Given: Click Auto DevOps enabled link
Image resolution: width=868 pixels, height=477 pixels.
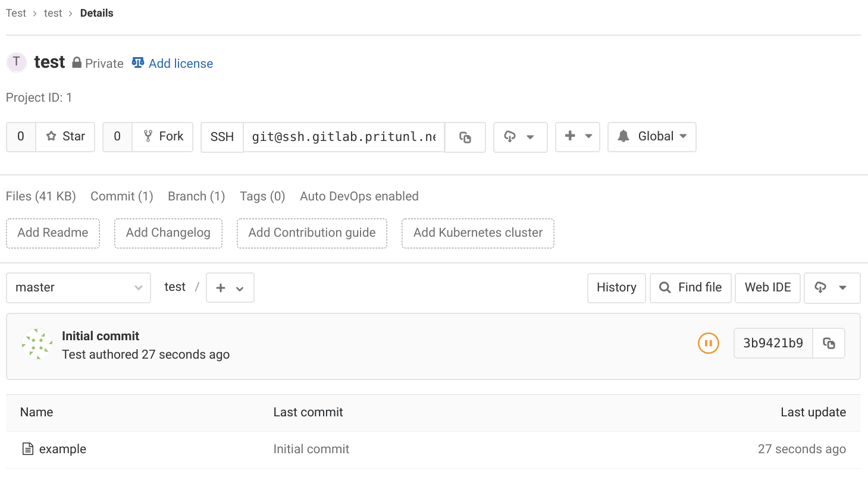Looking at the screenshot, I should point(359,196).
